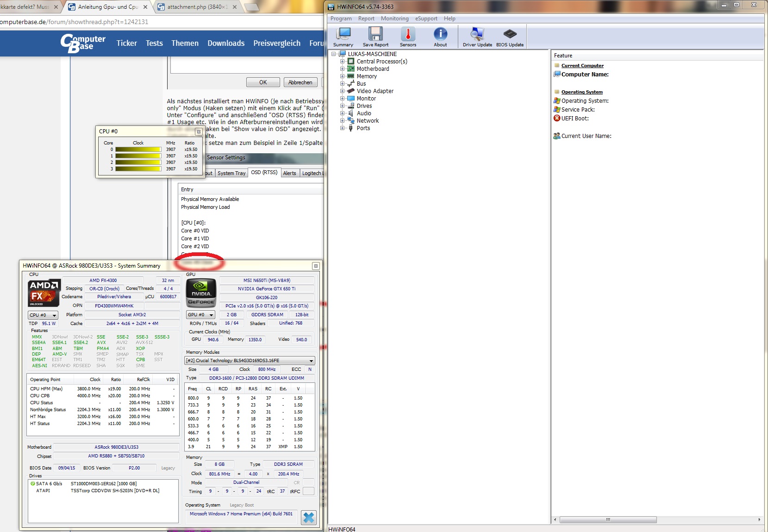Click the Save Report floppy icon
The height and width of the screenshot is (532, 768).
[x=375, y=37]
